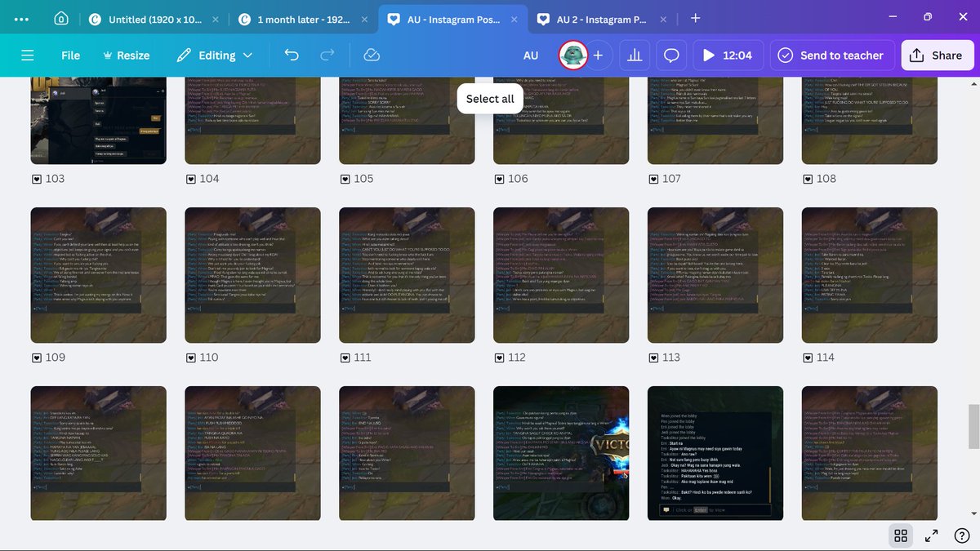Redo the last action
Viewport: 980px width, 551px height.
pyautogui.click(x=327, y=56)
